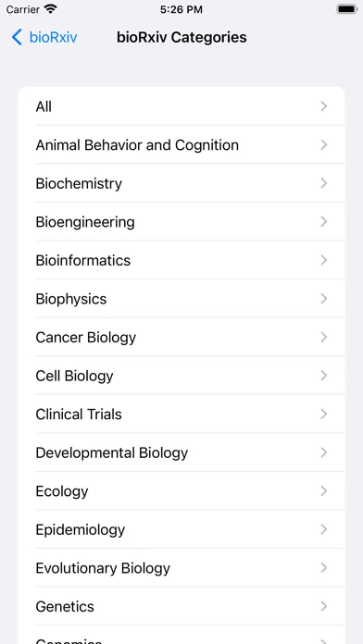Viewport: 363px width, 644px height.
Task: Open Cancer Biology category
Action: click(x=181, y=337)
